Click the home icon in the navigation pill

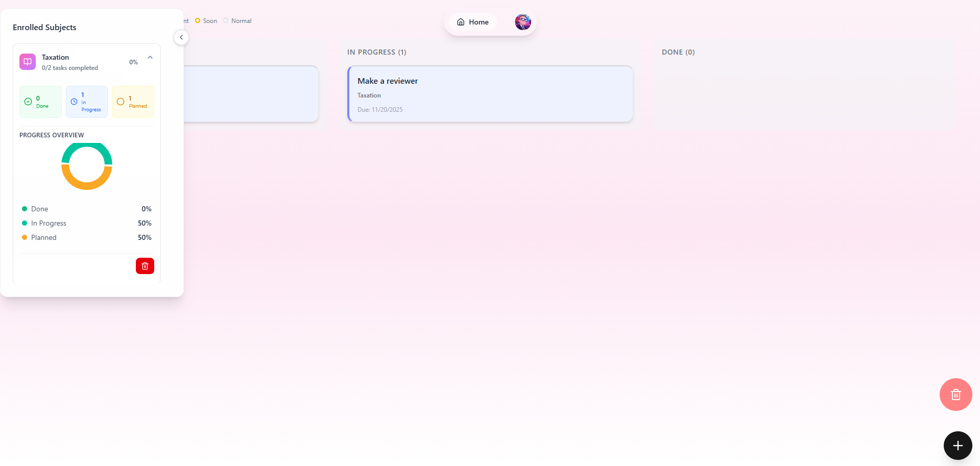[461, 22]
